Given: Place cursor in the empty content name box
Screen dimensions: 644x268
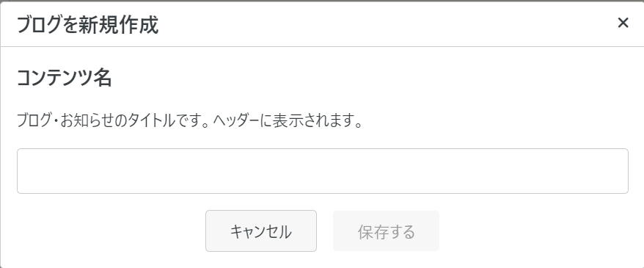Looking at the screenshot, I should 323,171.
